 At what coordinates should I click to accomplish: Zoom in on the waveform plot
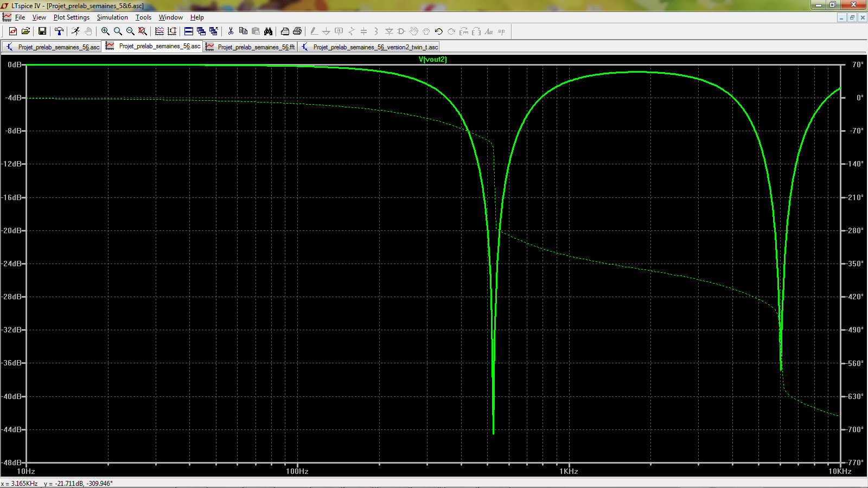tap(106, 31)
